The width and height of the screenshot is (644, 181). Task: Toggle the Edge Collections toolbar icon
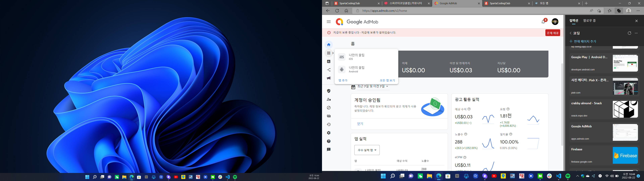pos(619,11)
